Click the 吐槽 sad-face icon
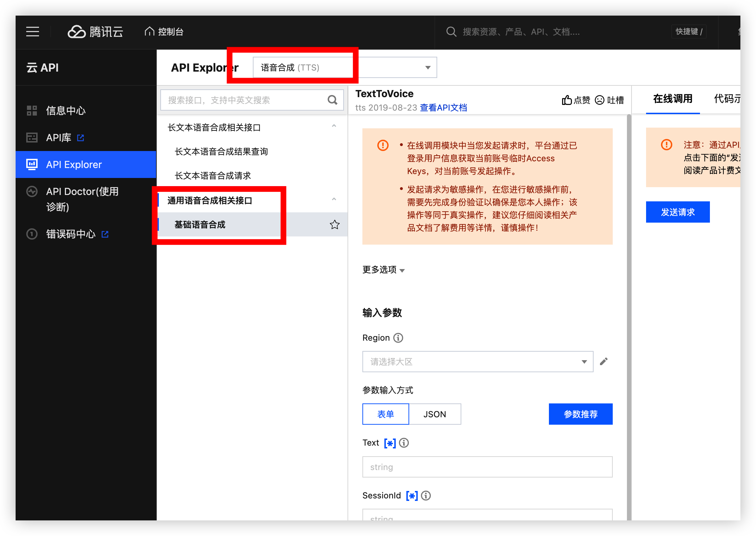Viewport: 756px width, 536px height. (x=600, y=100)
